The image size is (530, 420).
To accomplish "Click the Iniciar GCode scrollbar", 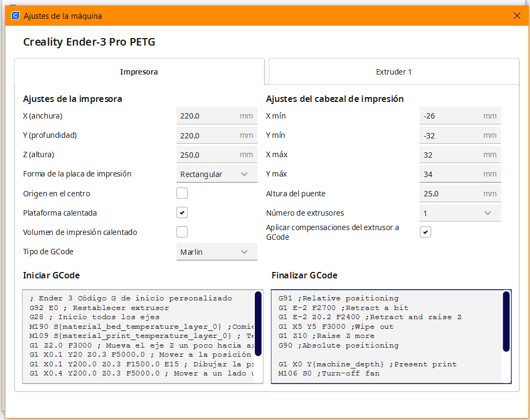I will [258, 323].
